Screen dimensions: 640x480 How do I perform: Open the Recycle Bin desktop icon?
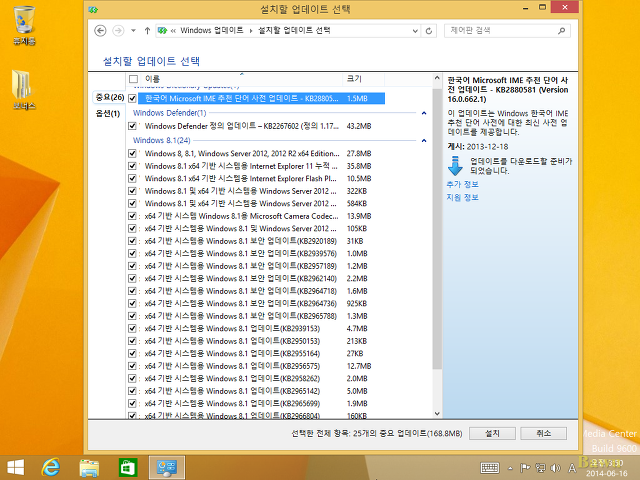tap(24, 24)
